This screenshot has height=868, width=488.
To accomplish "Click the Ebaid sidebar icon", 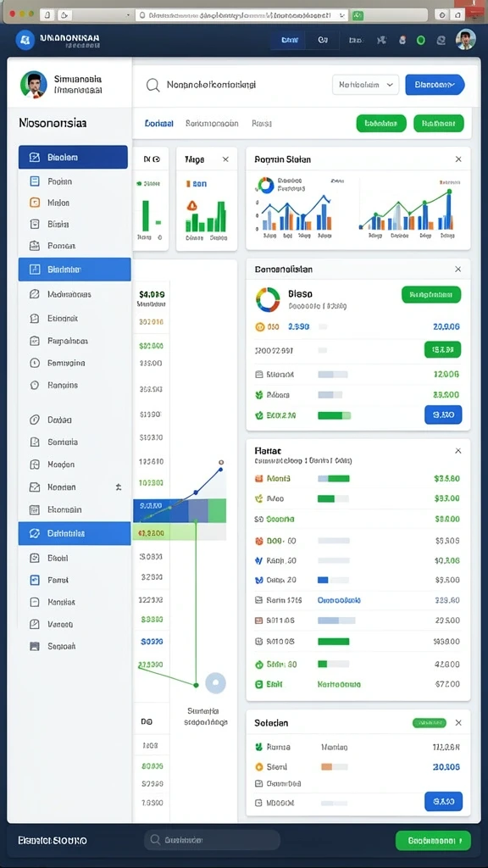I will point(34,558).
